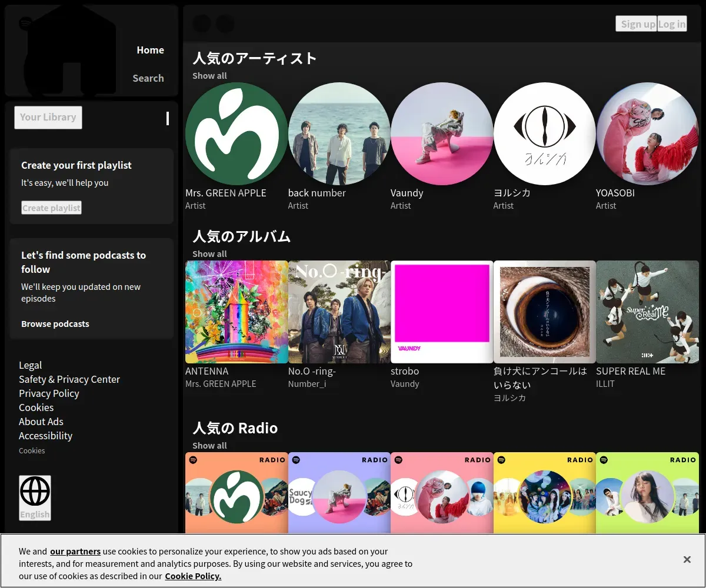
Task: Click Spotify logo on the yellow radio card
Action: [x=501, y=460]
